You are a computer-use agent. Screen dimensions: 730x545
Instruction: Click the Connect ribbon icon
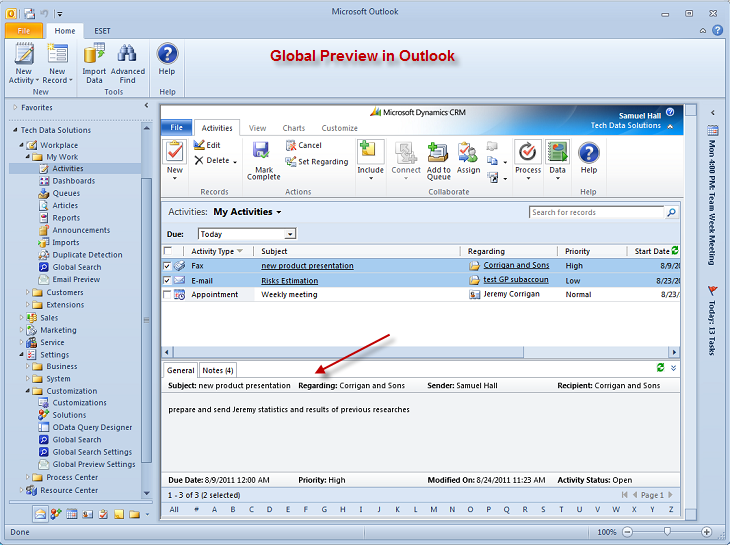[406, 152]
